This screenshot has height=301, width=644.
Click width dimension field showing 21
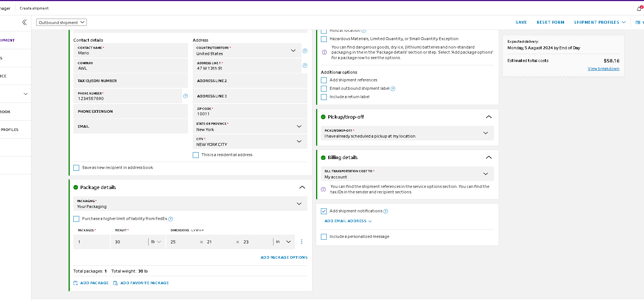[219, 242]
